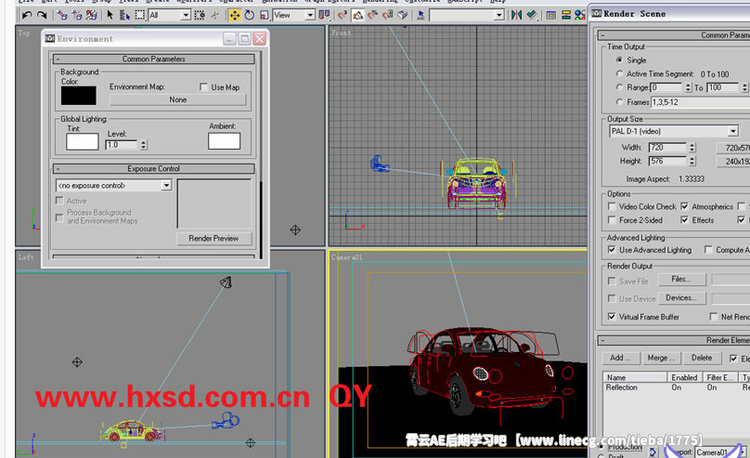Select Active Time Segment radio button
This screenshot has height=458, width=750.
[619, 74]
